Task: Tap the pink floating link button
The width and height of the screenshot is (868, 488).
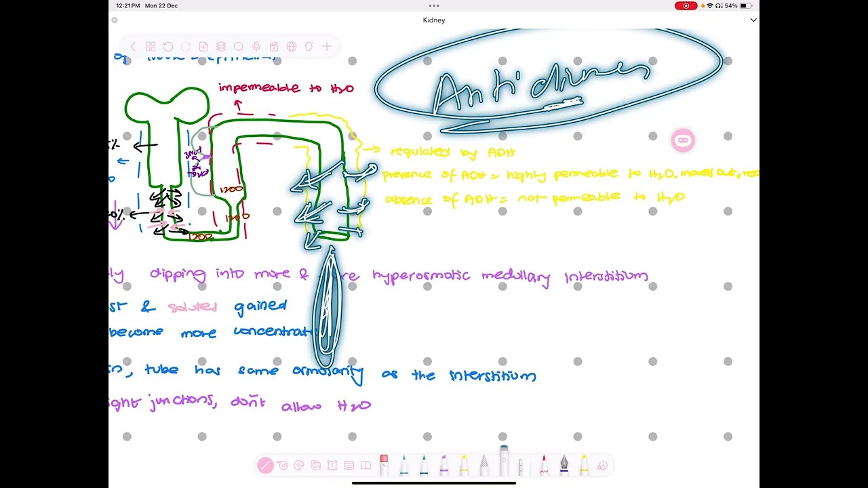Action: 683,140
